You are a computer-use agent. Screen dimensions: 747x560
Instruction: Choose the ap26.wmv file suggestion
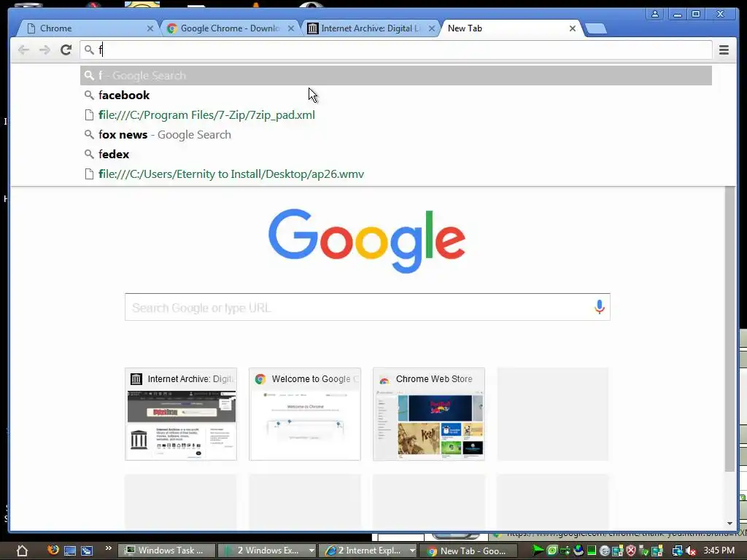396,174
